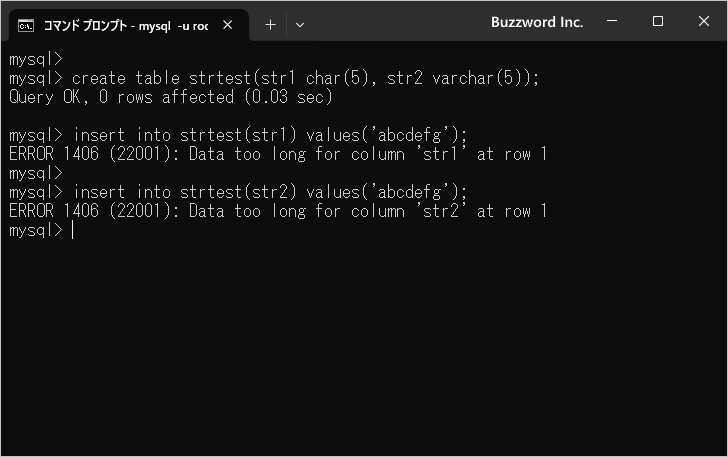Click the ERROR 1406 line for column str1

pyautogui.click(x=278, y=154)
